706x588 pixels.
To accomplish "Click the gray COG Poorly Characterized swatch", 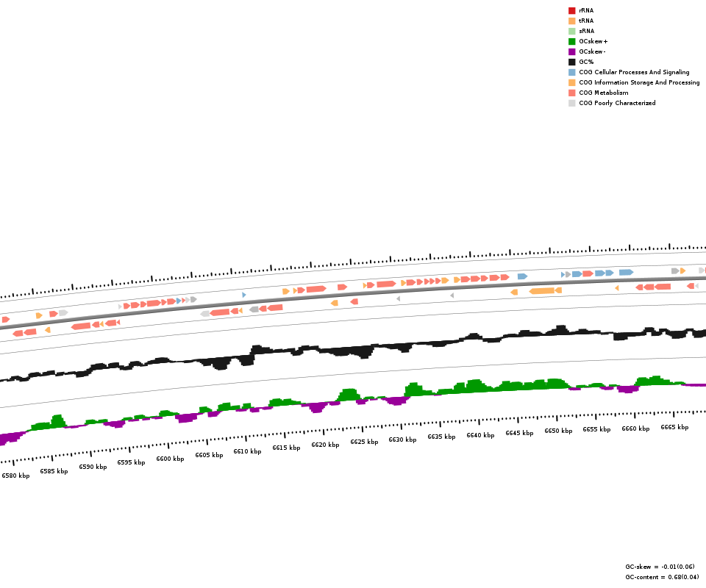I will tap(571, 103).
